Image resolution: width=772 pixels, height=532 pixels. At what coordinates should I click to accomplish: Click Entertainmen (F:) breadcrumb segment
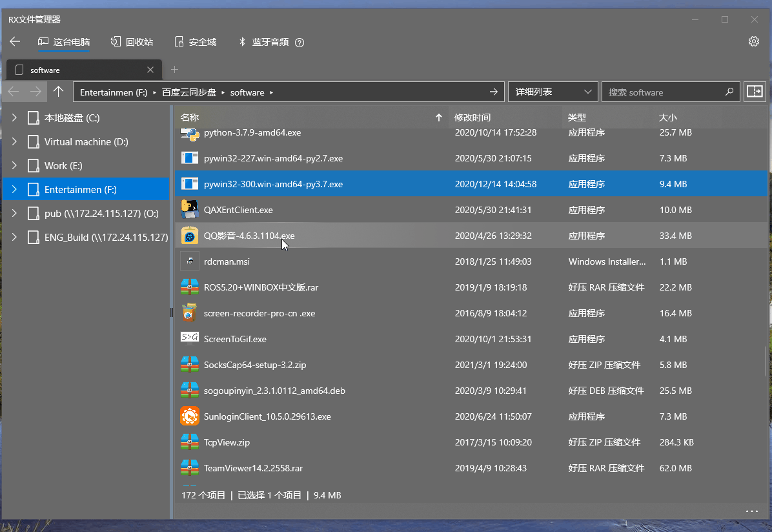point(114,92)
